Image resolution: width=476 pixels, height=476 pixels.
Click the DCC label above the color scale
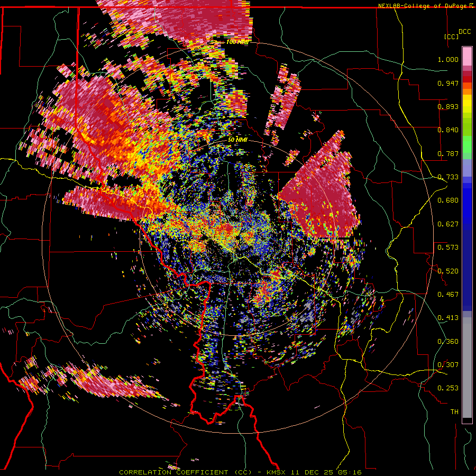click(x=464, y=32)
